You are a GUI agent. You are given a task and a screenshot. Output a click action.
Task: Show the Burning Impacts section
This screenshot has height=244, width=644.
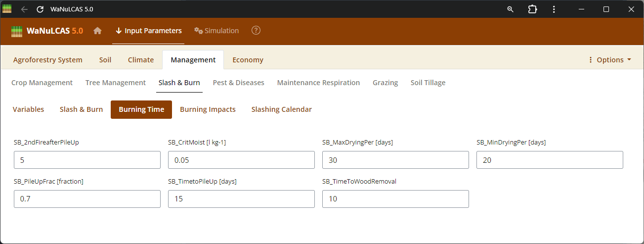coord(208,109)
